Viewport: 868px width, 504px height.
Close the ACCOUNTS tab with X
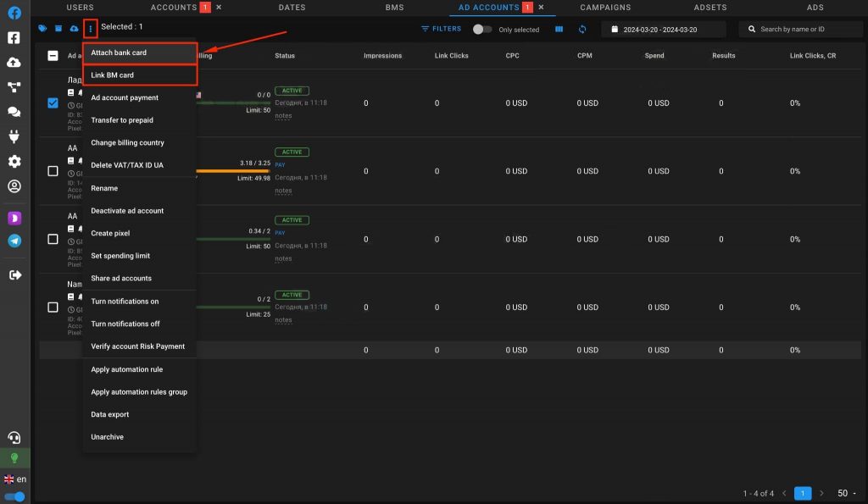click(x=219, y=7)
